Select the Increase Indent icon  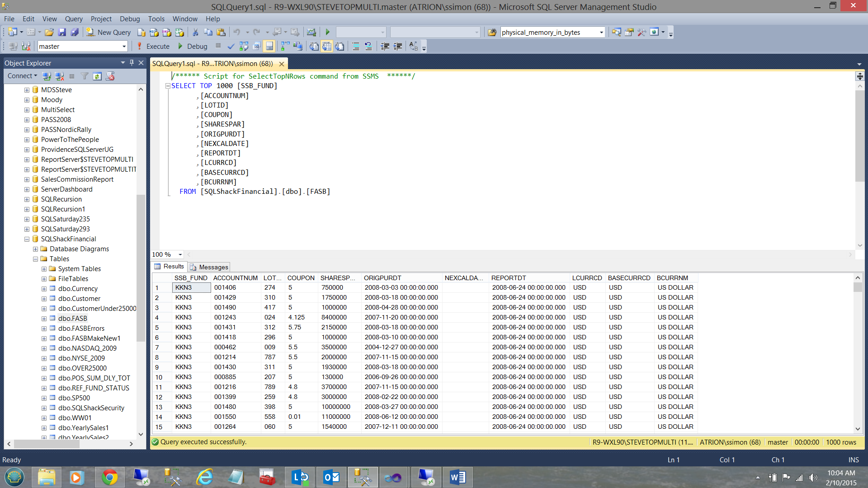[398, 46]
